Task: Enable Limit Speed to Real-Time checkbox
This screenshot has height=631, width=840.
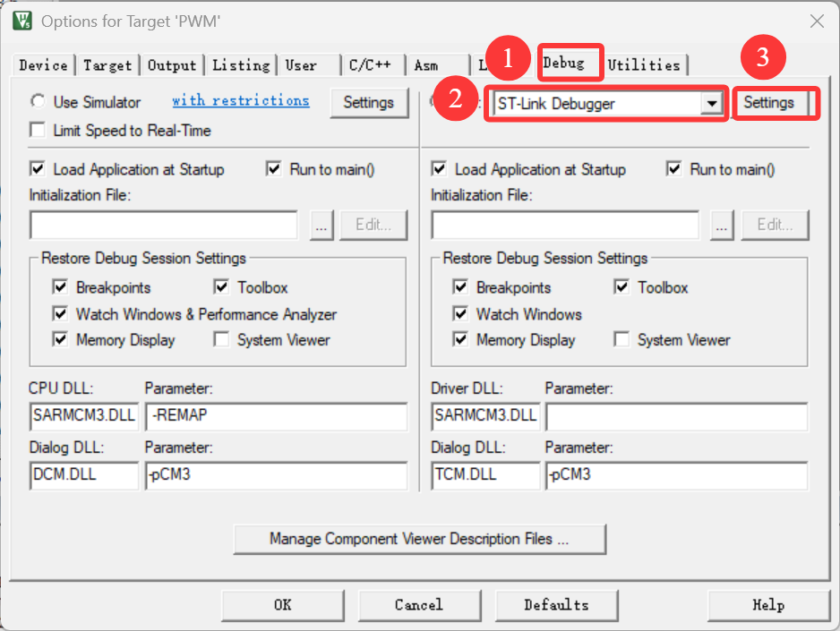Action: [x=38, y=131]
